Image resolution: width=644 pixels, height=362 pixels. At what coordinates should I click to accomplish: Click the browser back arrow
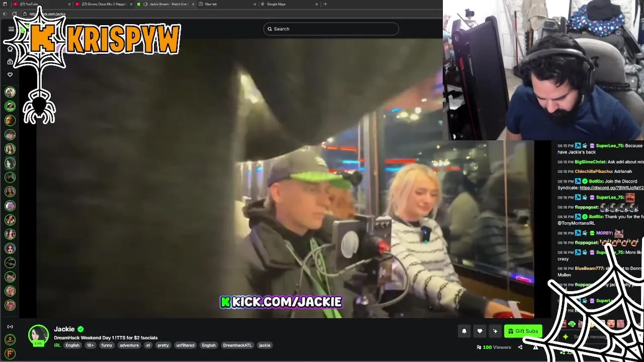point(5,14)
